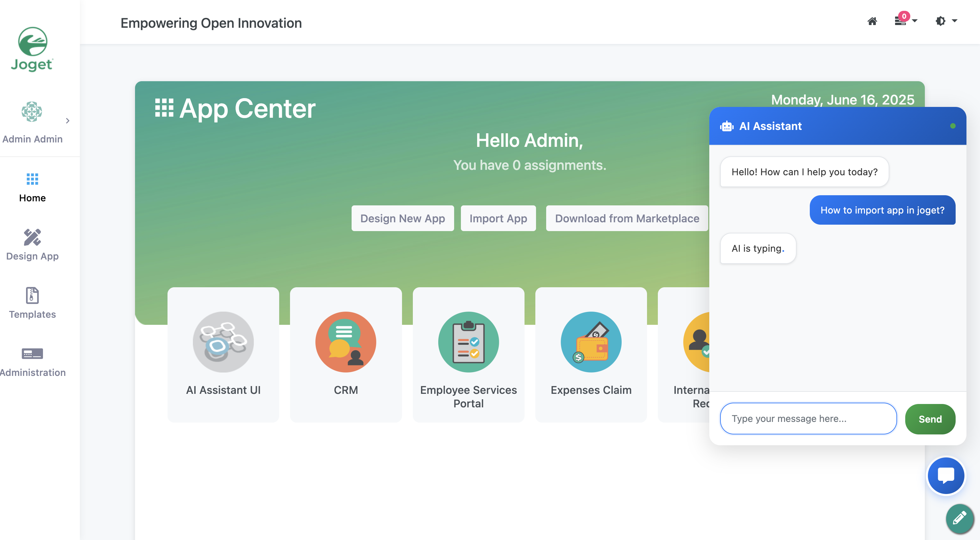980x540 pixels.
Task: Open the Templates sidebar icon
Action: pos(32,303)
